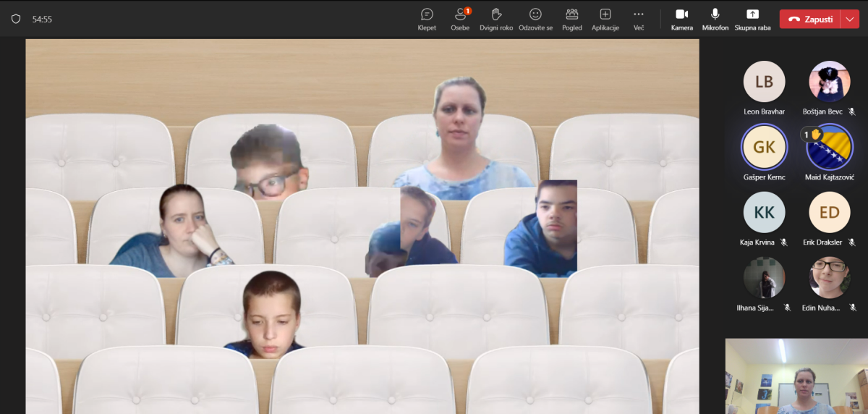Click the meeting timer 54:55
Screen dimensions: 868x414
[x=42, y=20]
